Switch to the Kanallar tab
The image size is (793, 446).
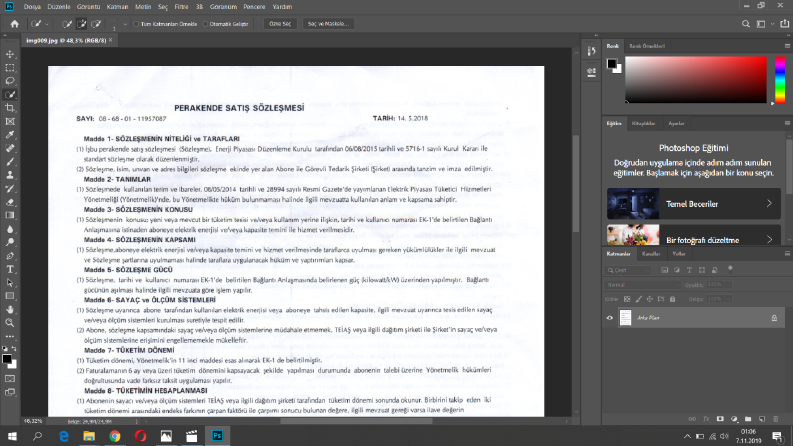pyautogui.click(x=651, y=254)
